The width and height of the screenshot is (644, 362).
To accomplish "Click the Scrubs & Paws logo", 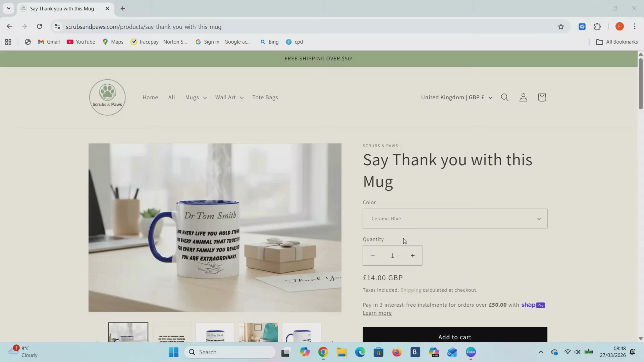I will pos(107,97).
